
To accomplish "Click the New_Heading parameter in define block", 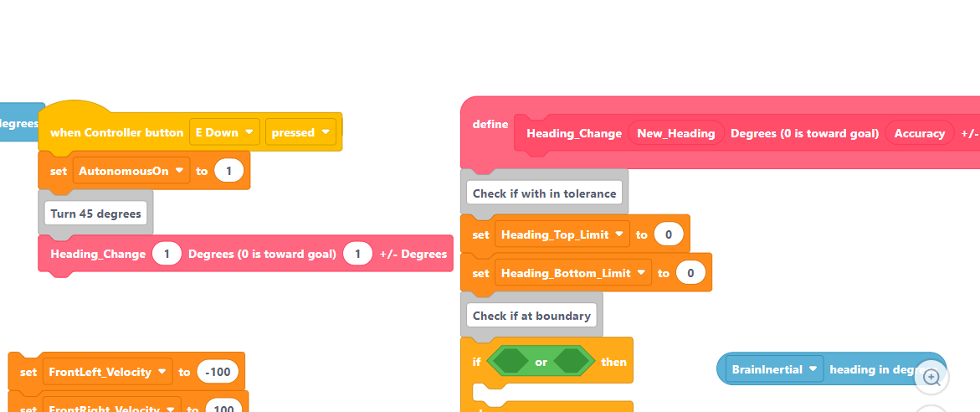I will point(676,133).
